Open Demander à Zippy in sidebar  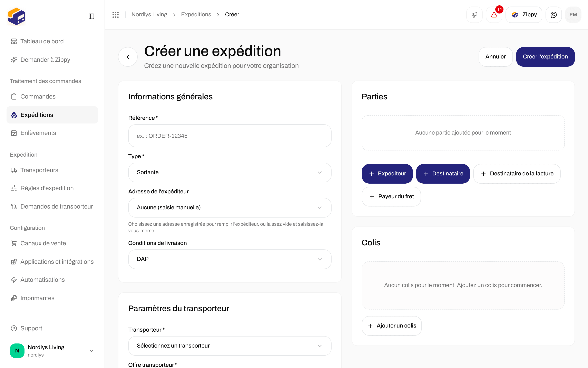[52, 60]
